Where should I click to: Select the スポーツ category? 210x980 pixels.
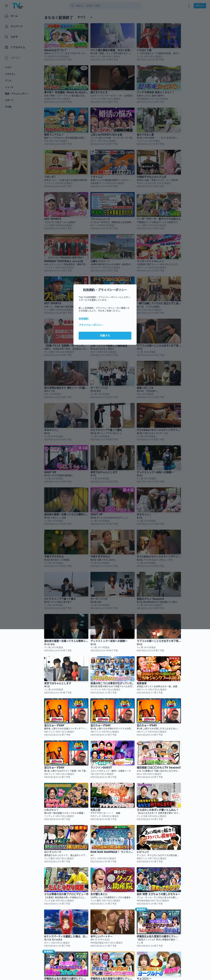coord(9,100)
